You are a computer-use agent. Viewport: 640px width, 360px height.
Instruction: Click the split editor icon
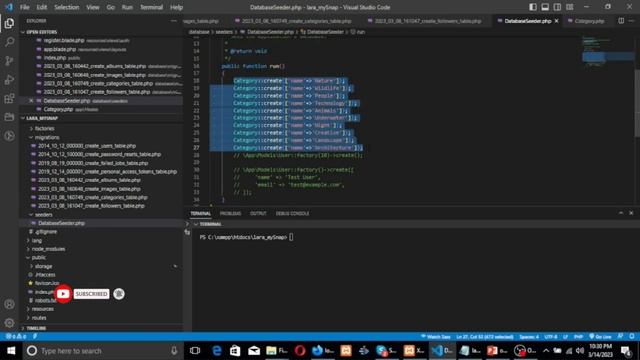621,21
